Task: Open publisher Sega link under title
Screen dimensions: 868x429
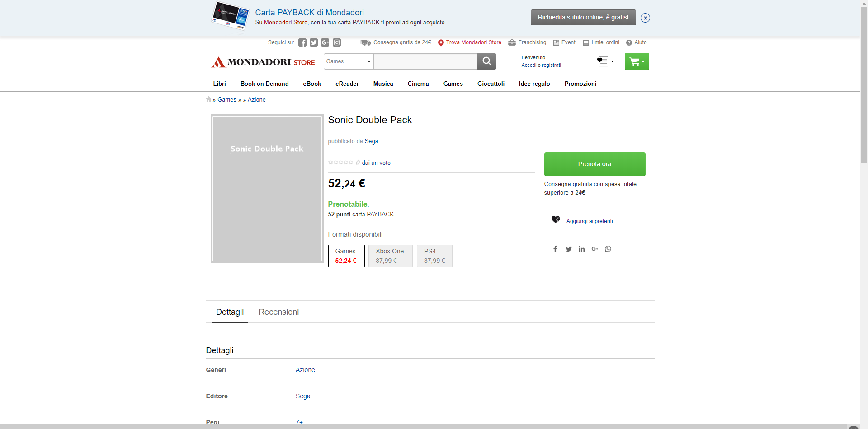Action: click(x=372, y=141)
